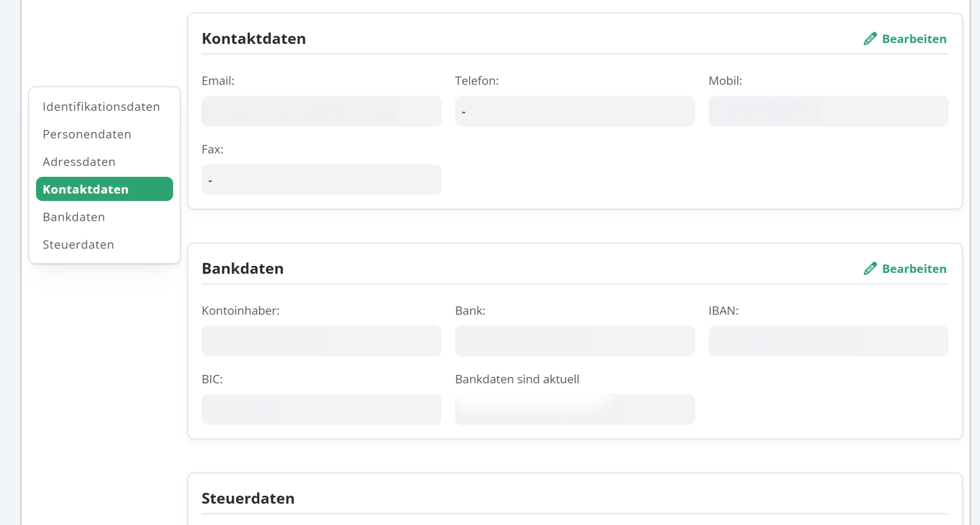Click the Bankdaten sind aktuell field
Screen dimensions: 980x525
coord(574,410)
